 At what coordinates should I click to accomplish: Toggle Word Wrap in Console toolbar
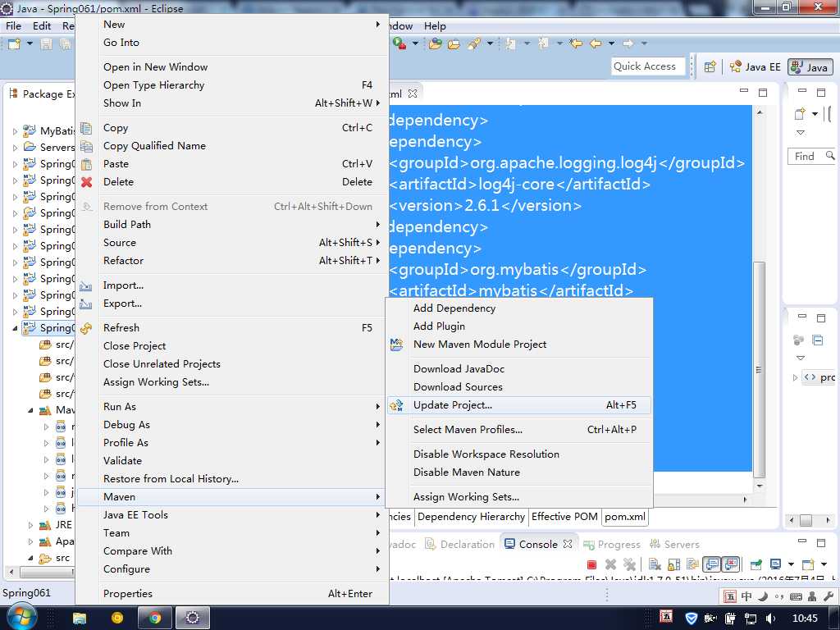coord(692,564)
